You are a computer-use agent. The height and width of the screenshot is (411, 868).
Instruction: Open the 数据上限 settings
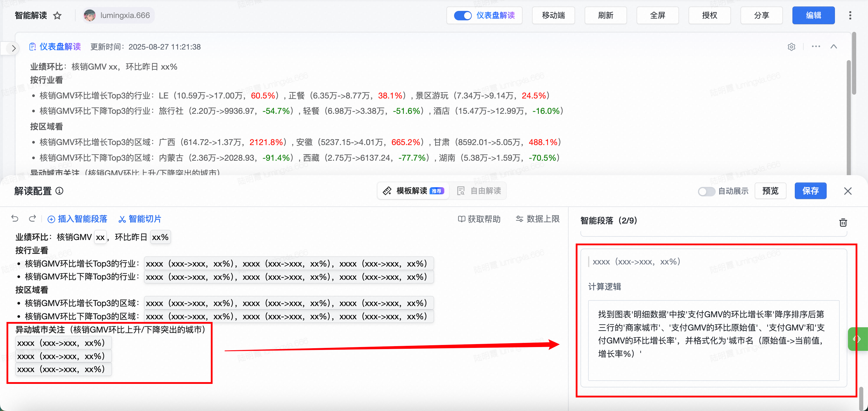point(537,219)
